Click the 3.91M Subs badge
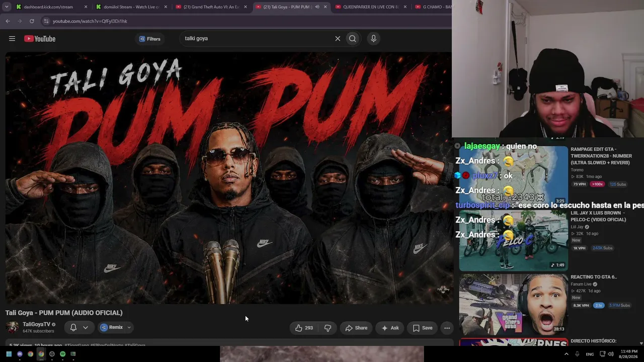Viewport: 644px width, 362px height. 619,305
